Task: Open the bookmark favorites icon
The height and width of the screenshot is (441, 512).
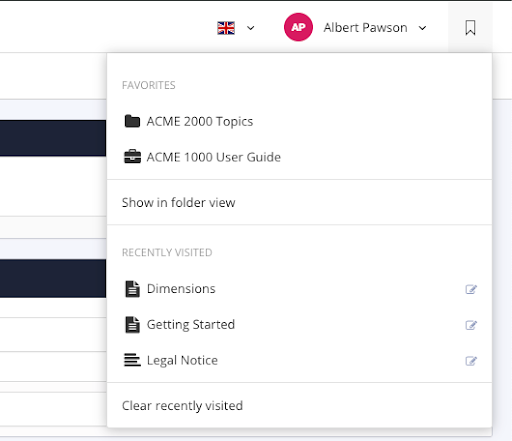Action: (470, 28)
